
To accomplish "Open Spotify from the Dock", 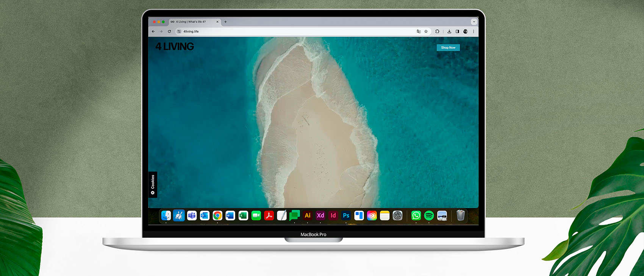I will coord(429,215).
